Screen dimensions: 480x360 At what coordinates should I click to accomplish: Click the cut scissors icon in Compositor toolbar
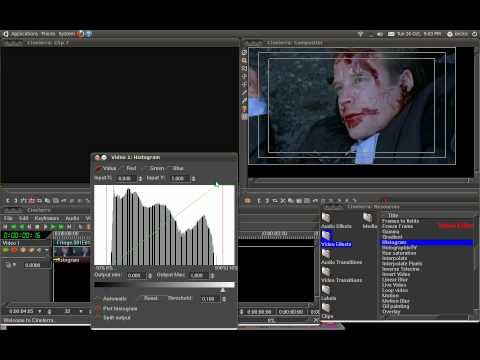point(283,200)
